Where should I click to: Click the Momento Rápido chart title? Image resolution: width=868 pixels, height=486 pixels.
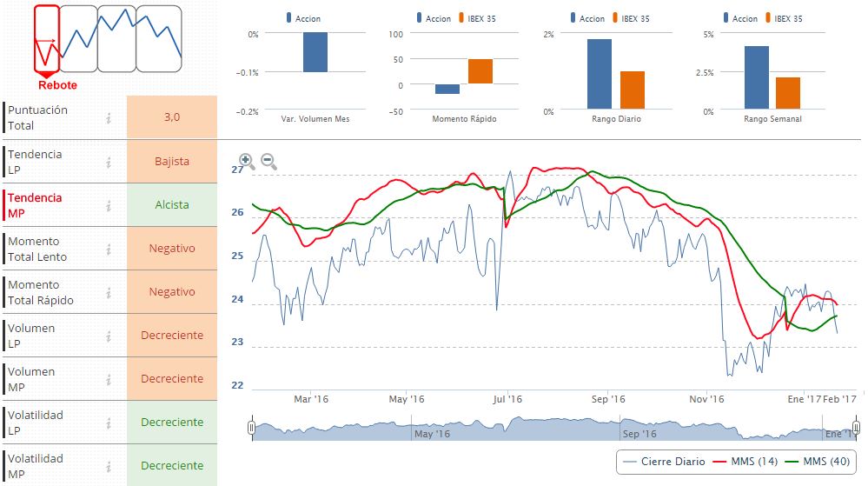(x=464, y=118)
